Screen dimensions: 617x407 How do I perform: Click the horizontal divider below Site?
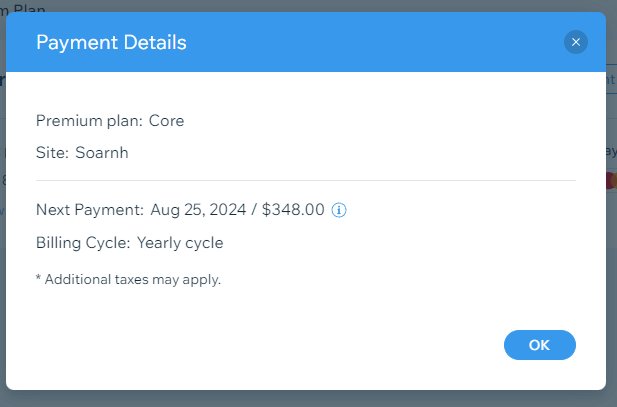tap(306, 180)
